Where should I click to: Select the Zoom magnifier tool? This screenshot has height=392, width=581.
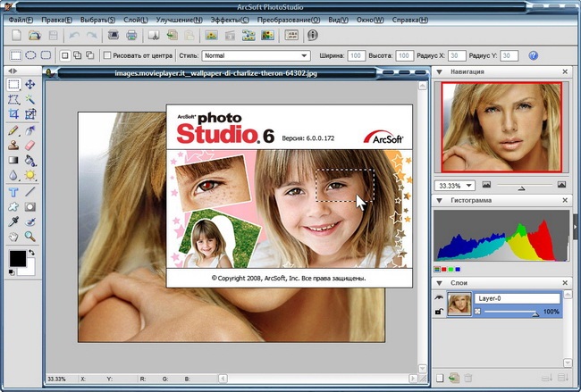pyautogui.click(x=30, y=236)
